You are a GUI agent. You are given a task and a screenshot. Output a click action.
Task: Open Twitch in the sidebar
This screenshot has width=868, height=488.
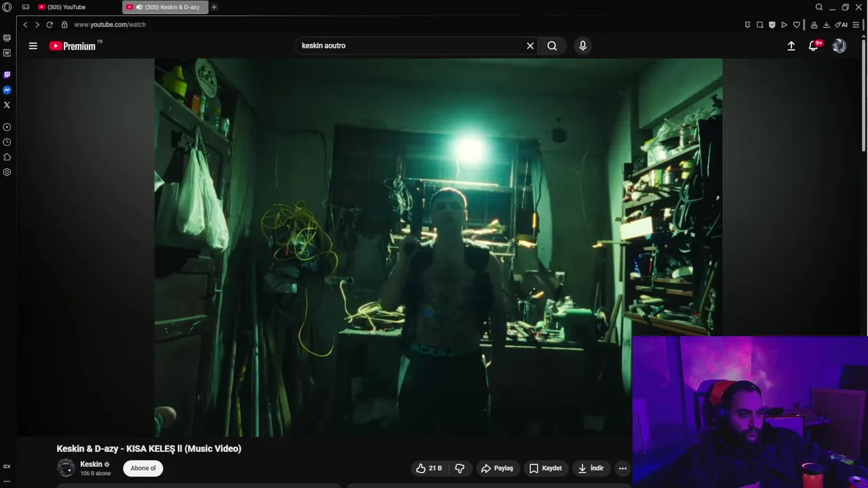[x=7, y=75]
